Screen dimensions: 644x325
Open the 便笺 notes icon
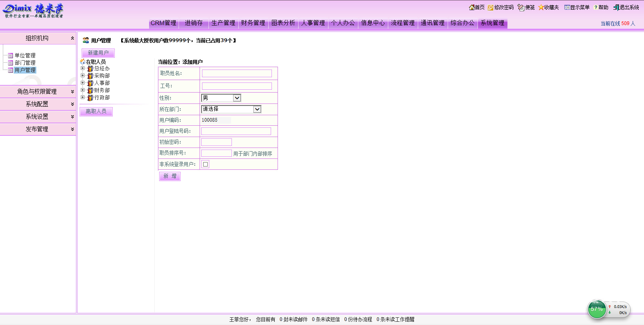[521, 7]
